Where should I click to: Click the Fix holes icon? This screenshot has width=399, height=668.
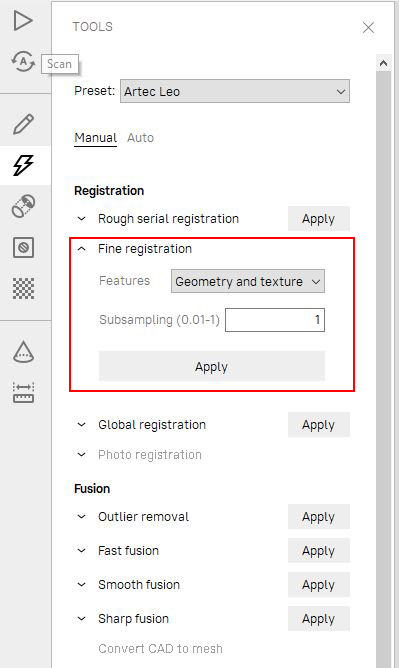pyautogui.click(x=23, y=247)
